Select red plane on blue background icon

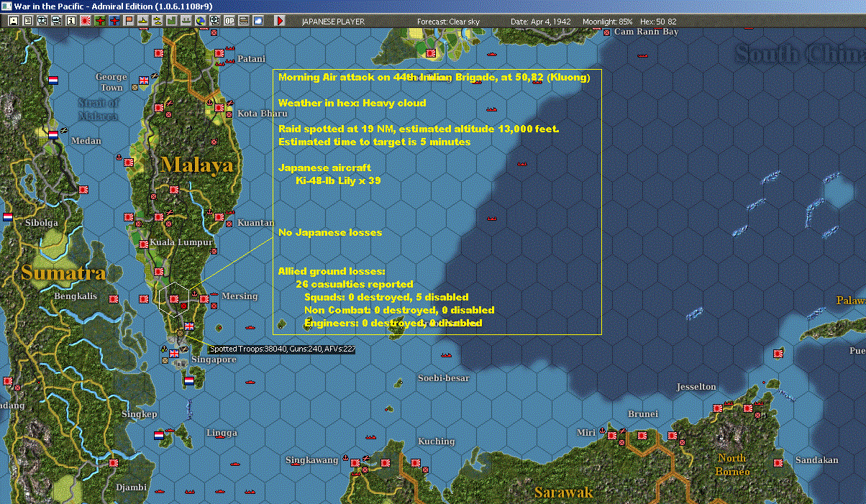[114, 21]
